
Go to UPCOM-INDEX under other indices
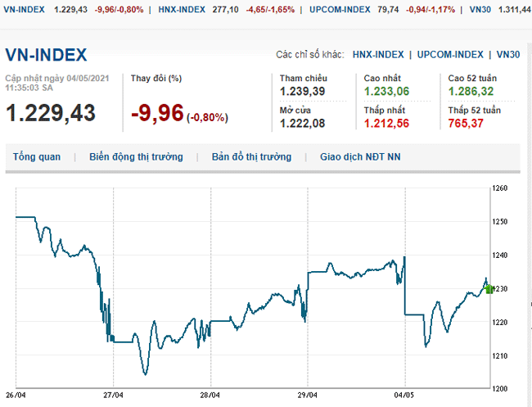click(450, 55)
